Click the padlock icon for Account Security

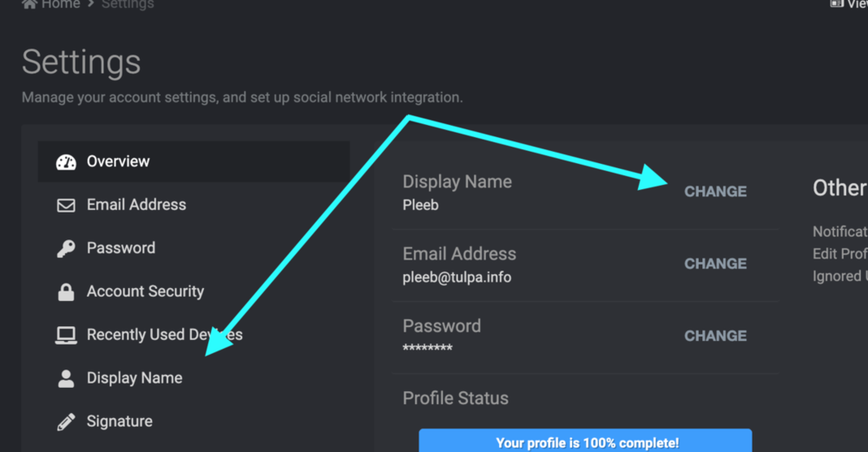66,292
